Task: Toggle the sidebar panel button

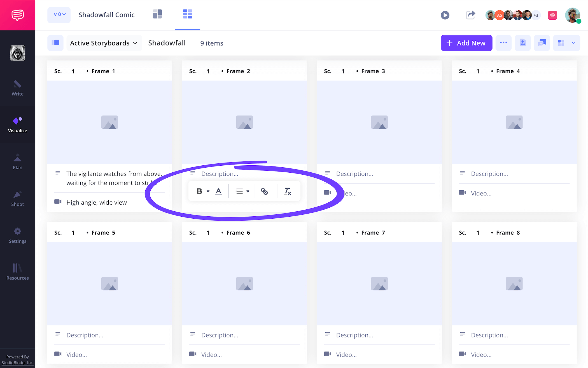Action: (55, 43)
